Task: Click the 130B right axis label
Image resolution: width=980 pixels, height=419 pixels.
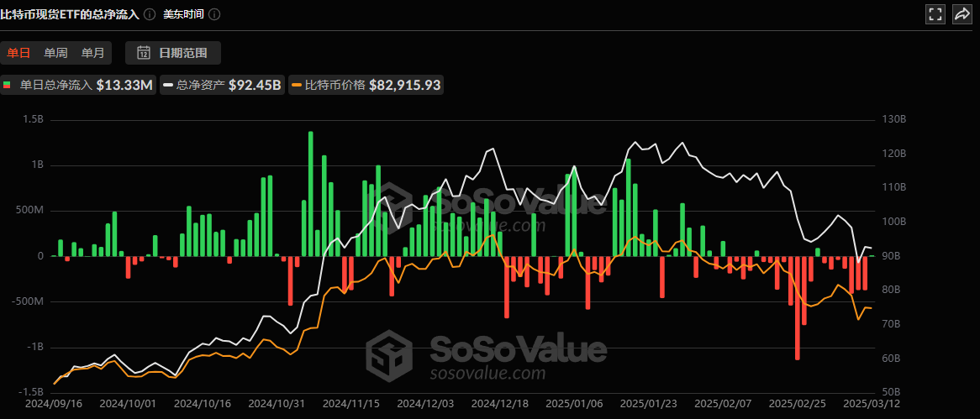Action: click(893, 120)
